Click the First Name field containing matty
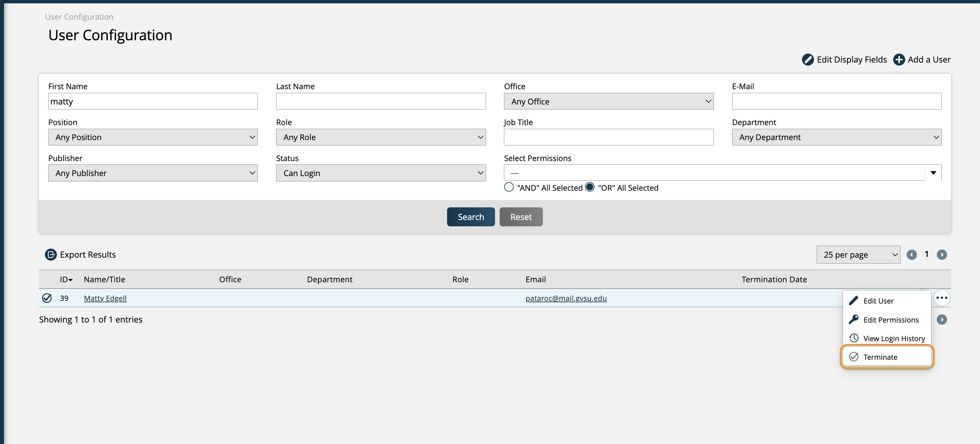 (153, 101)
